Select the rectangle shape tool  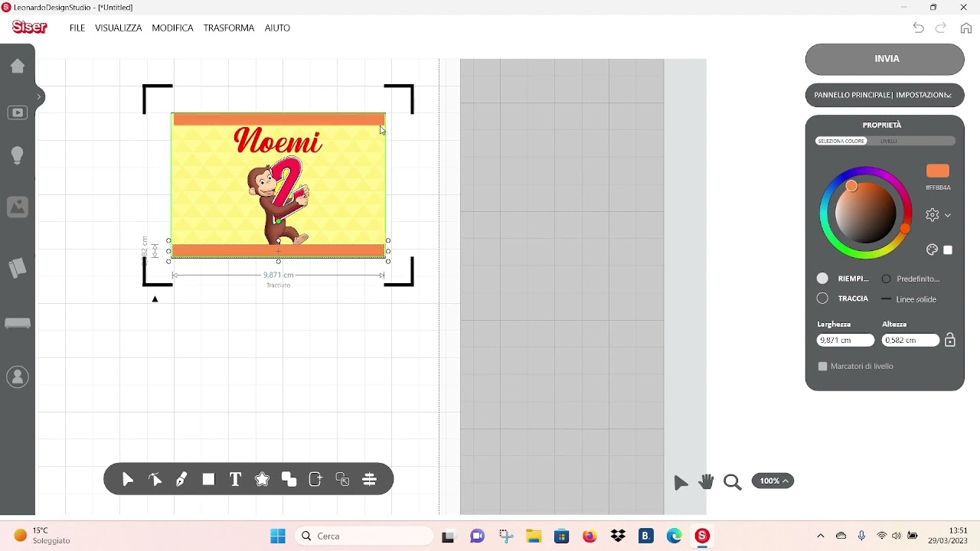click(x=209, y=480)
